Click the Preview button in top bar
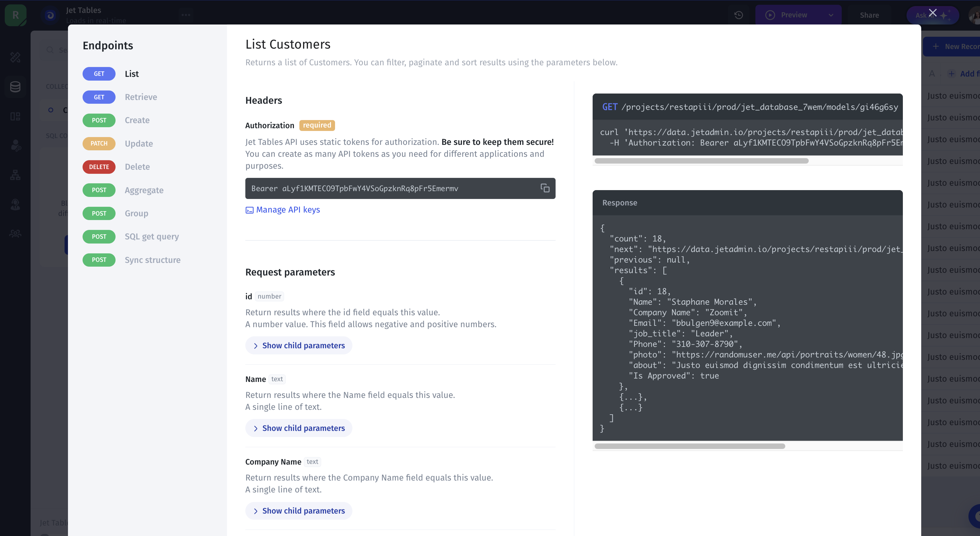The width and height of the screenshot is (980, 536). 793,15
